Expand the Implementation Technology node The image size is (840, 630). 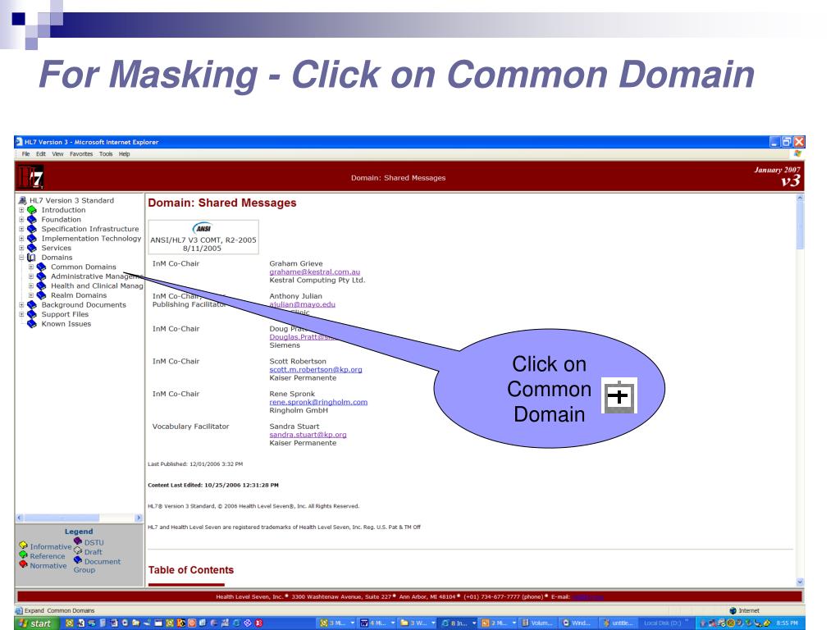click(x=21, y=239)
